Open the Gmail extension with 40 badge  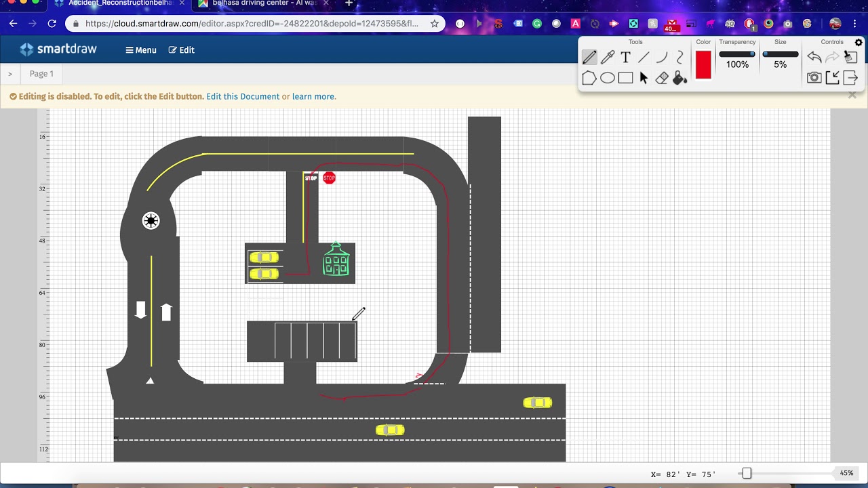[671, 24]
